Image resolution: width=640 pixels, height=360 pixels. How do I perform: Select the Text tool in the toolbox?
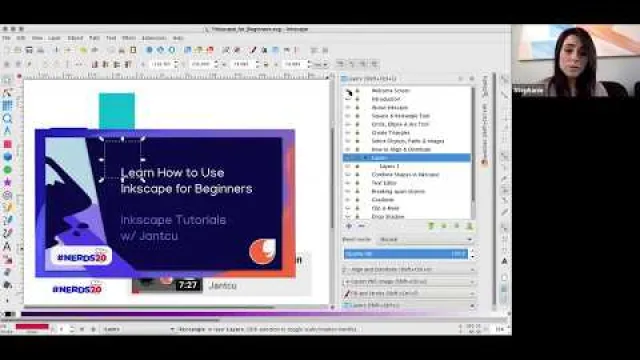pyautogui.click(x=7, y=247)
